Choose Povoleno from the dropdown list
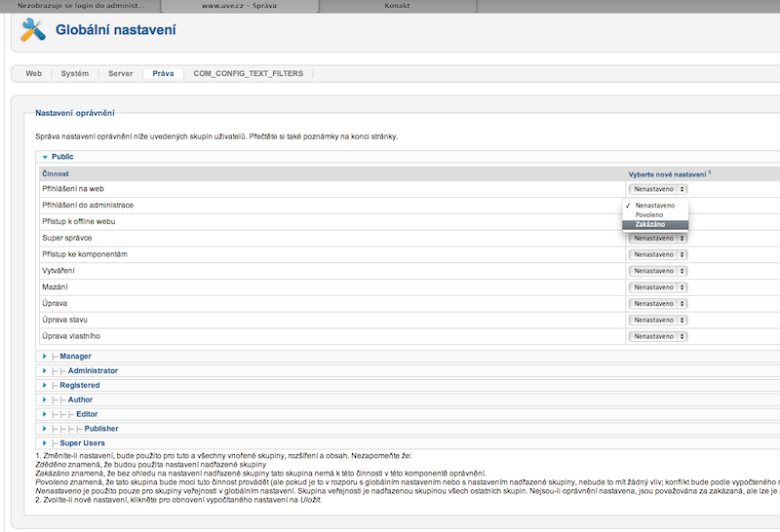The image size is (780, 532). [x=649, y=214]
